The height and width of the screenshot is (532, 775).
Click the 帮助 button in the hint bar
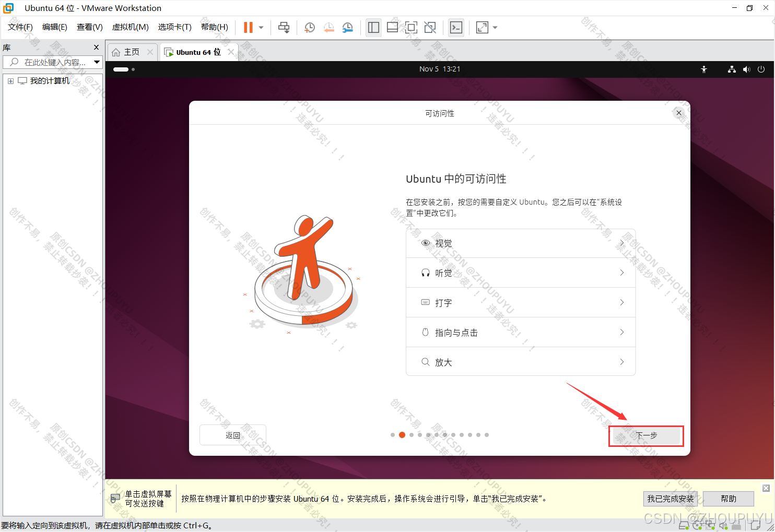point(729,499)
